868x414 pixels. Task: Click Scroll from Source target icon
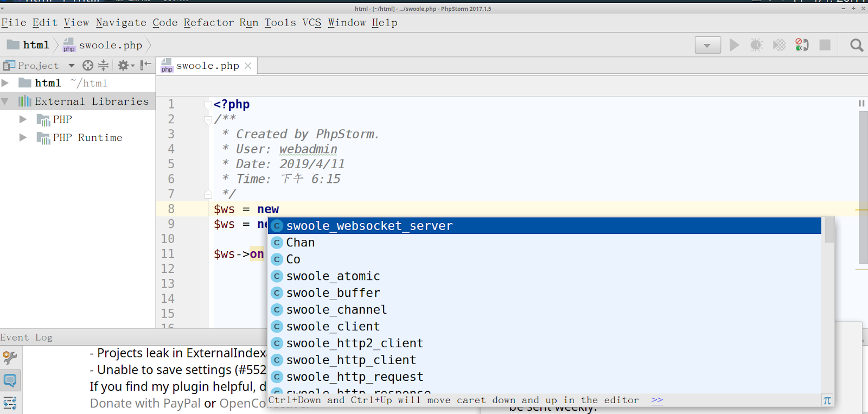[x=88, y=66]
